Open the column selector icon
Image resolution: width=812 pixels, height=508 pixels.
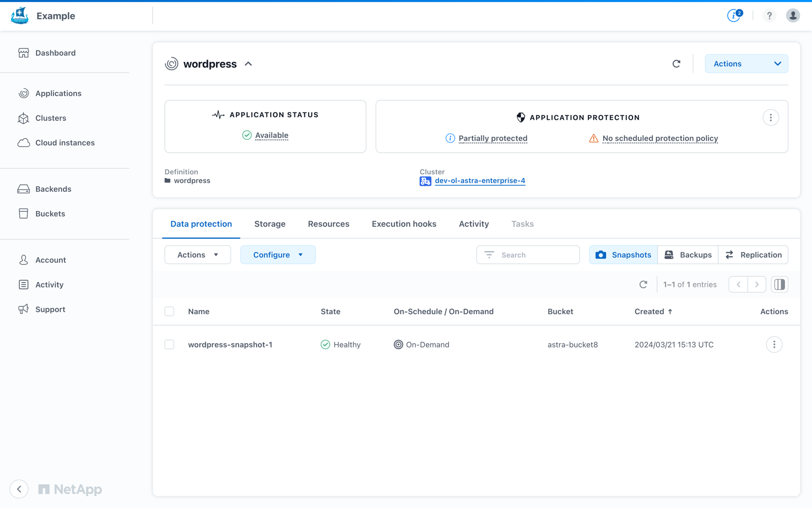point(779,285)
